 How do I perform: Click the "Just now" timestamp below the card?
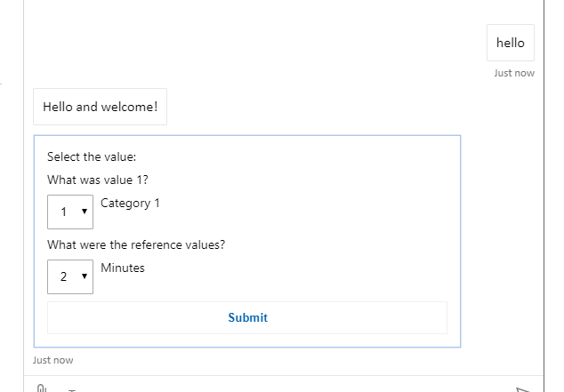53,360
